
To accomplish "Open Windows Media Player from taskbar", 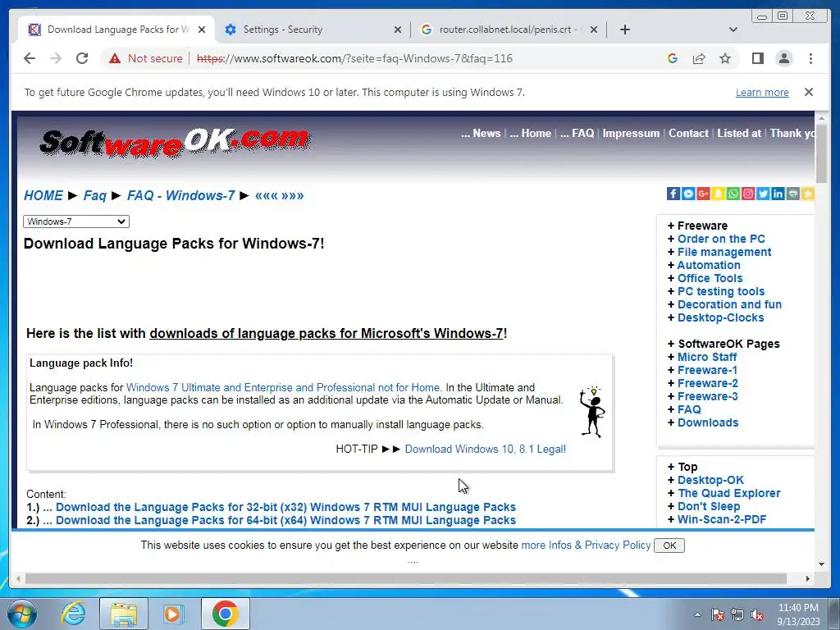I will 174,614.
